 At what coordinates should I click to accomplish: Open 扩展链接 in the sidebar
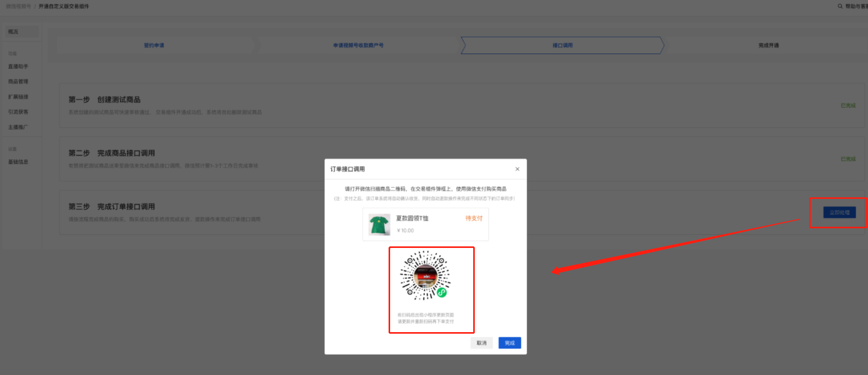19,97
